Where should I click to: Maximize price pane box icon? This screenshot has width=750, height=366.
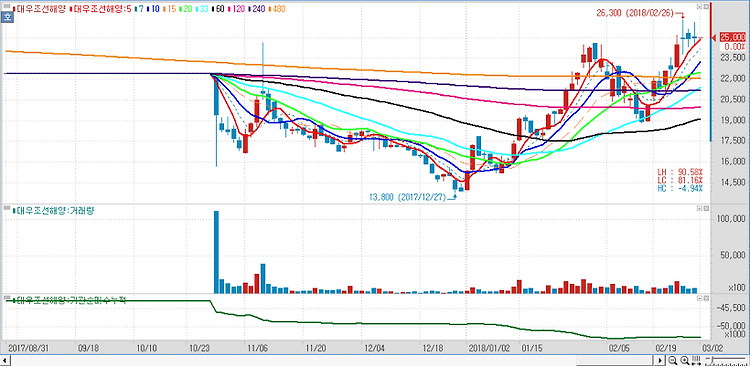pyautogui.click(x=705, y=7)
